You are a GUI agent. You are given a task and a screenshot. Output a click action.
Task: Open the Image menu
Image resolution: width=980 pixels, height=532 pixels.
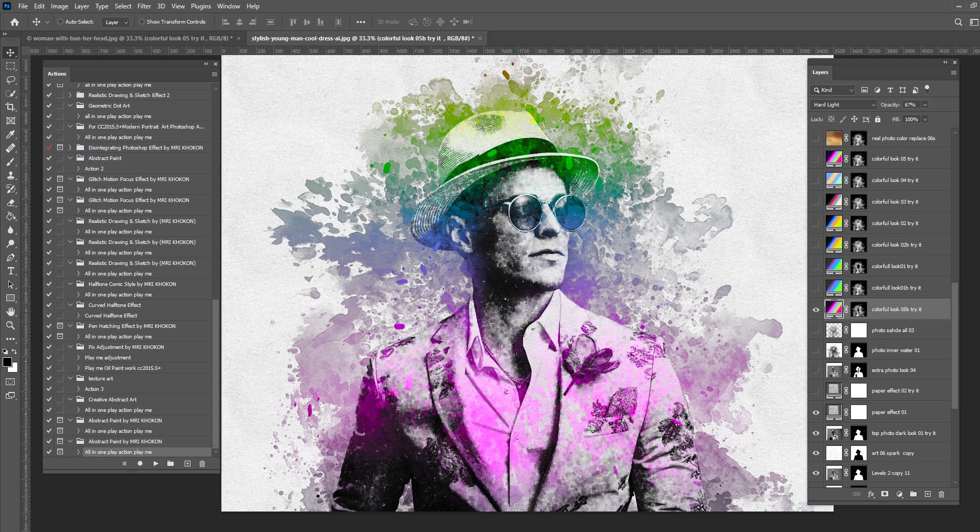[x=59, y=6]
